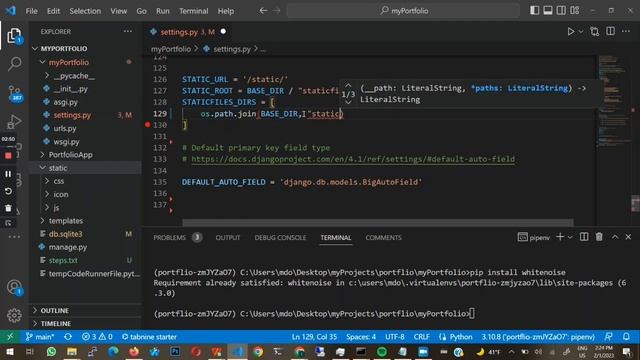This screenshot has width=640, height=360.
Task: Open changes compare icon in editor toolbar
Action: click(595, 31)
